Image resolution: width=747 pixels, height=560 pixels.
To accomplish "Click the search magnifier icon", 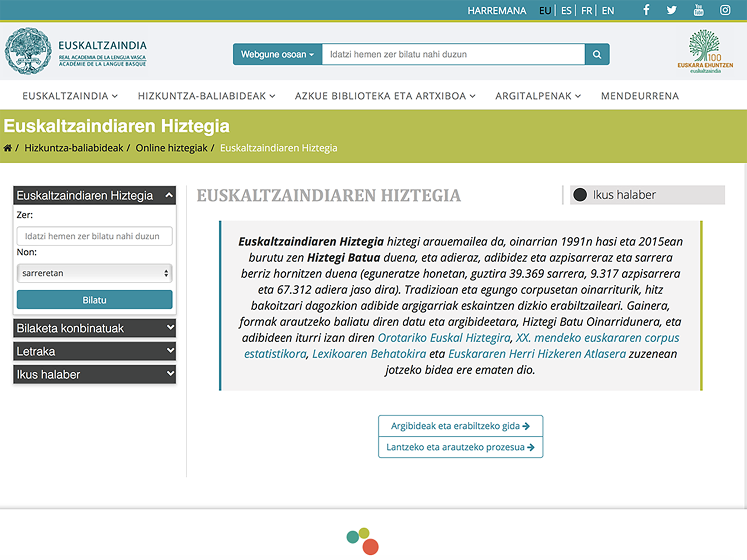I will (597, 54).
